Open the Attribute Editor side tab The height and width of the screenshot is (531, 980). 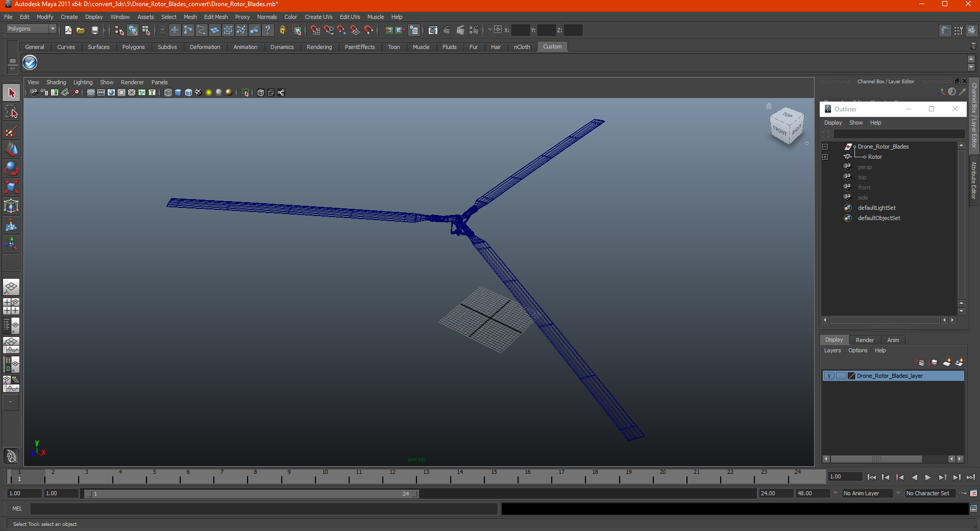974,180
